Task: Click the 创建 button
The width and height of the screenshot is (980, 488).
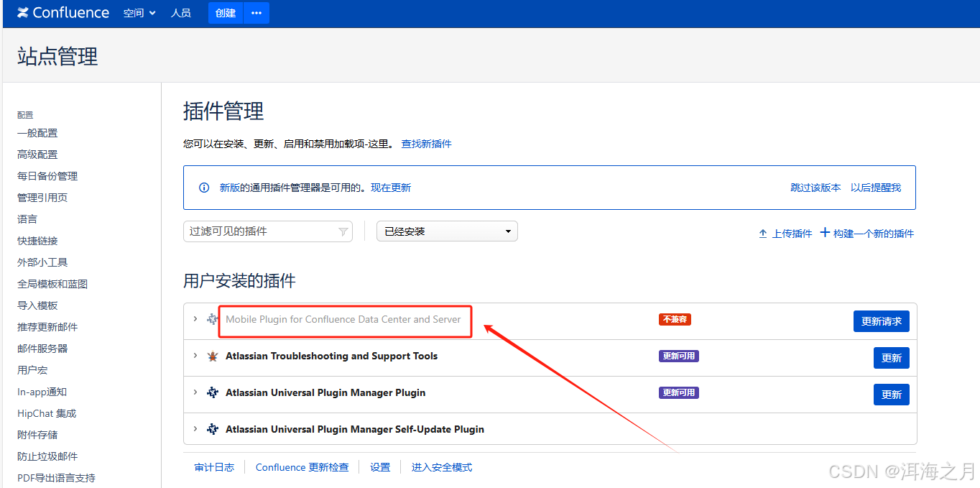Action: coord(226,13)
